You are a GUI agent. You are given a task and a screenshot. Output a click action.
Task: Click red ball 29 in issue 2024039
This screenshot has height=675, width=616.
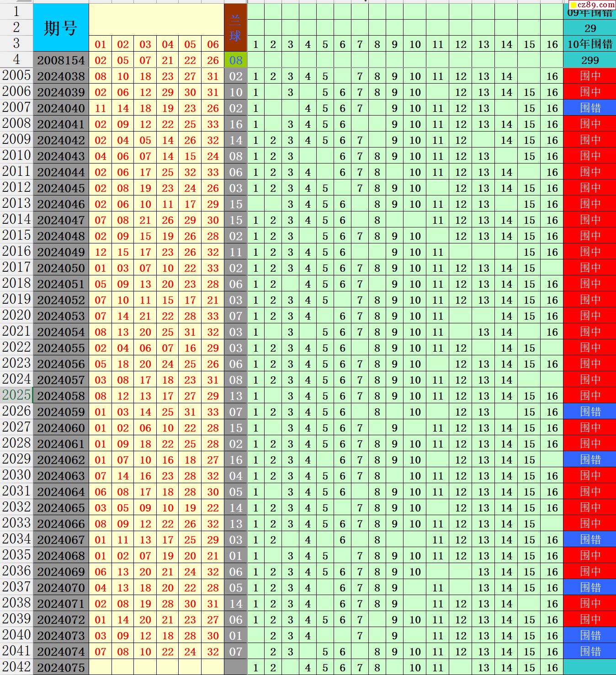[168, 92]
